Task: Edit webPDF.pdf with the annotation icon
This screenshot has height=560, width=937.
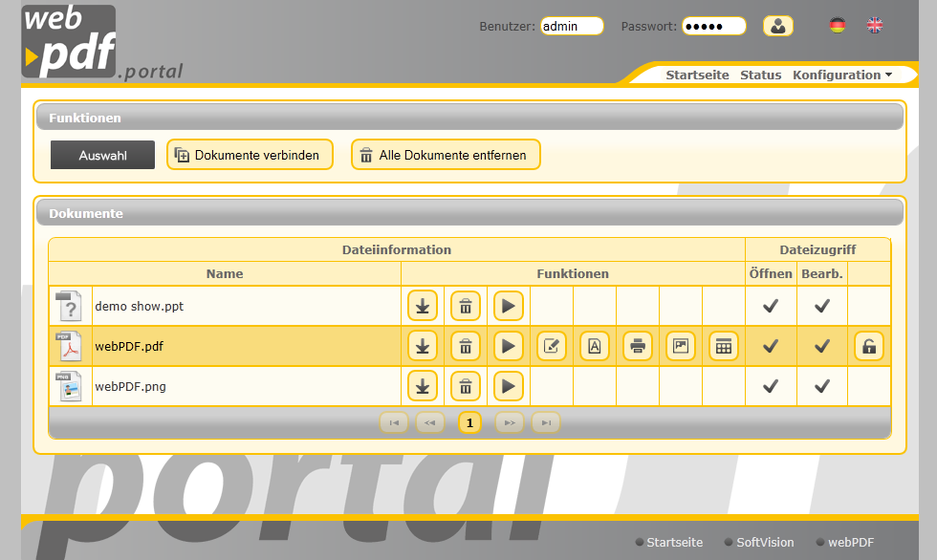Action: pyautogui.click(x=552, y=346)
